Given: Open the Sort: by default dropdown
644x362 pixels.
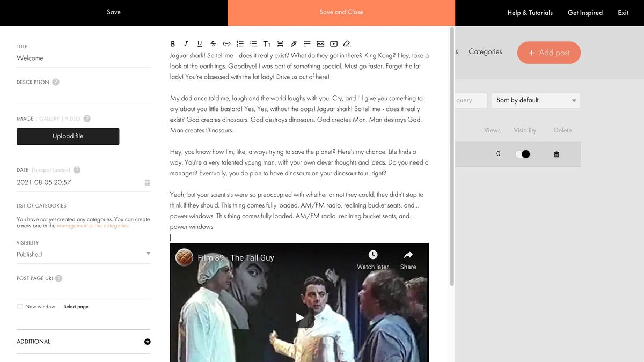Looking at the screenshot, I should pyautogui.click(x=535, y=100).
